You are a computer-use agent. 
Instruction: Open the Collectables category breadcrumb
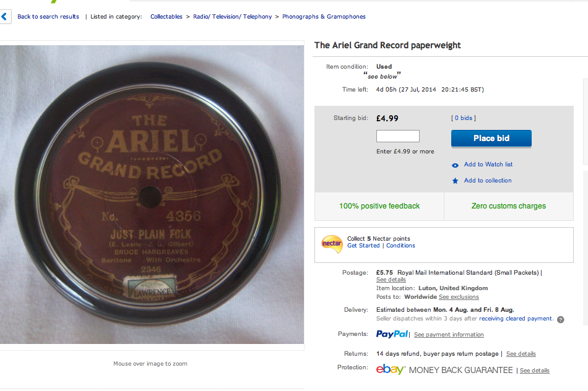click(x=166, y=17)
